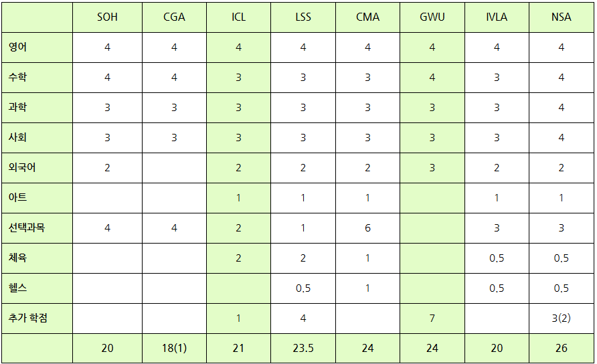Select the 7 cell in GWU column

(432, 318)
